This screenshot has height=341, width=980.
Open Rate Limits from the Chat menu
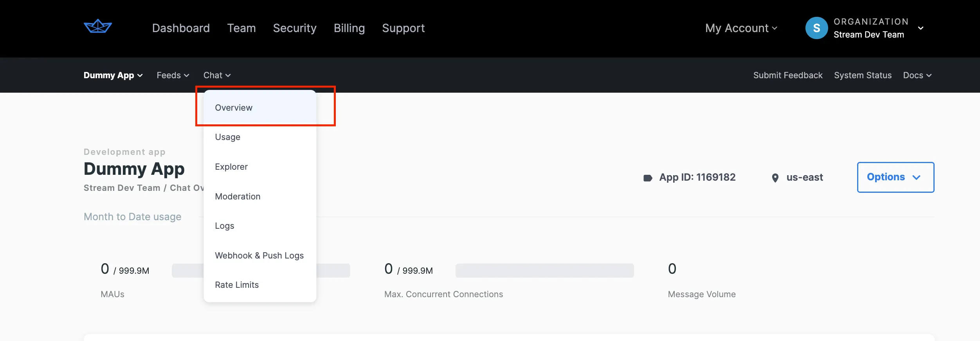[x=237, y=285]
